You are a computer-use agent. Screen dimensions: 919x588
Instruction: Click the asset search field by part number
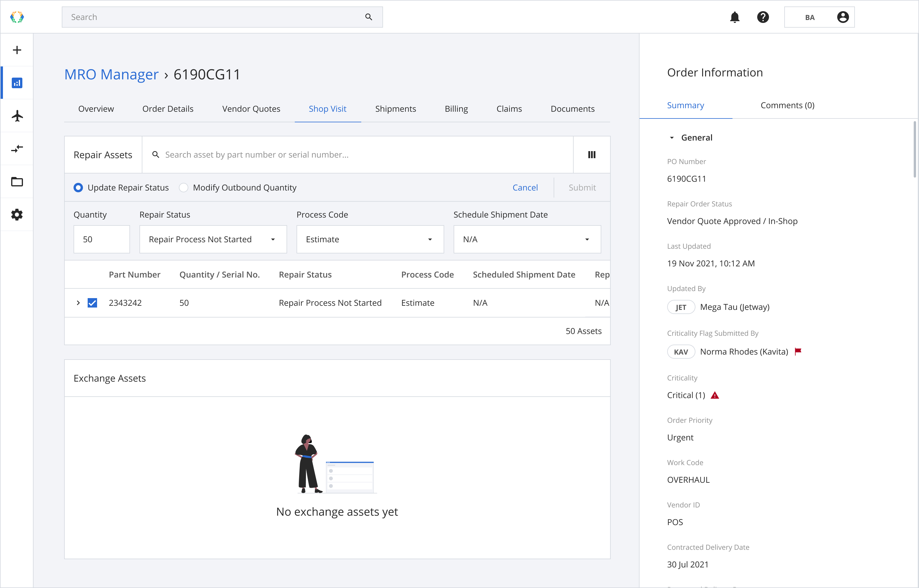357,155
